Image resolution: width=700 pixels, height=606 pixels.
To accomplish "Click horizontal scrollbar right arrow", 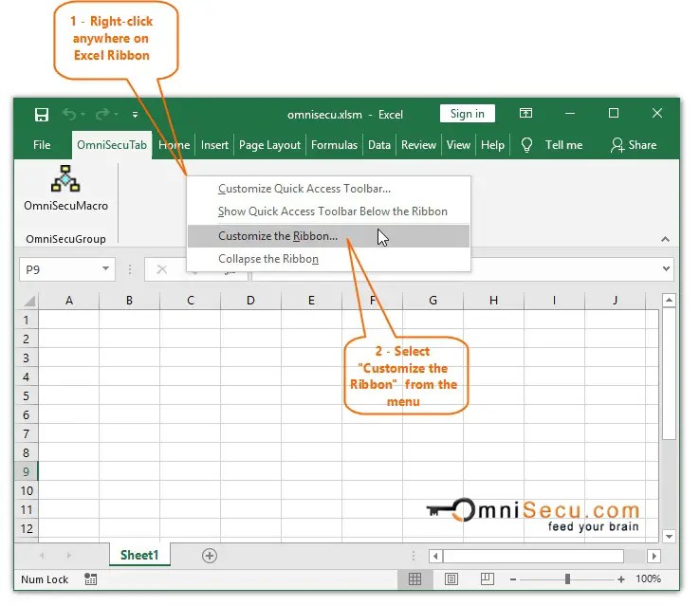I will (x=654, y=556).
